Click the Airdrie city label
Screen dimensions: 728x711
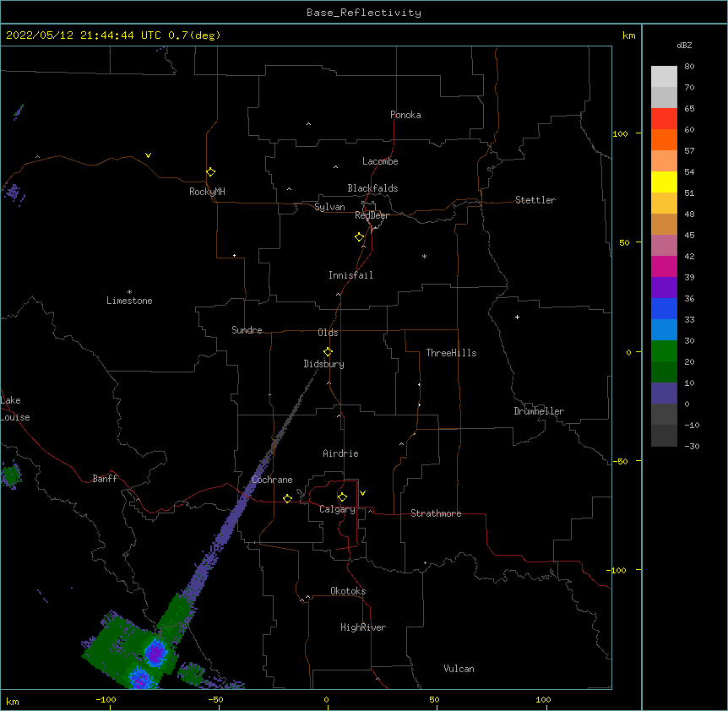coord(340,453)
